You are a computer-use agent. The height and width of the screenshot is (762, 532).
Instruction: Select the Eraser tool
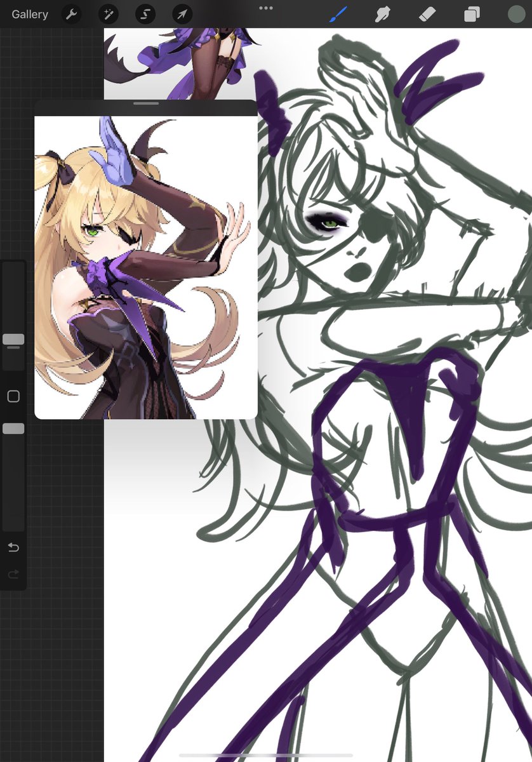427,14
